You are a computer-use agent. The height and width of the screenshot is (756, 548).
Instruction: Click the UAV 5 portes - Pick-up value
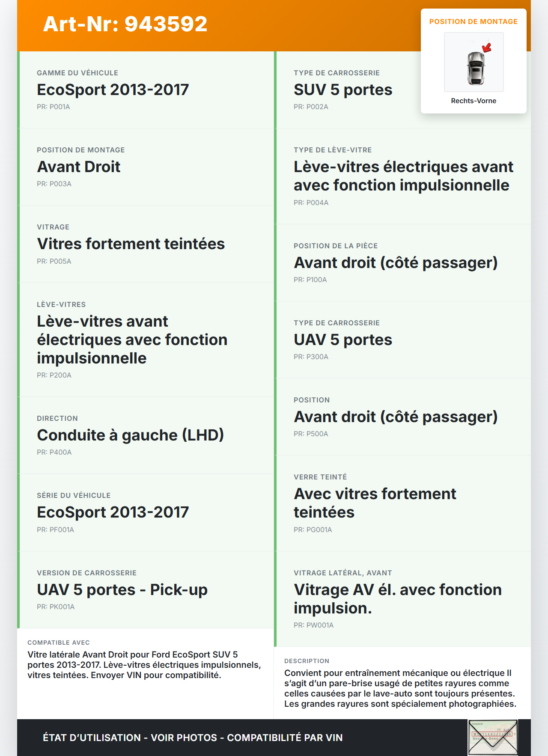click(x=122, y=590)
